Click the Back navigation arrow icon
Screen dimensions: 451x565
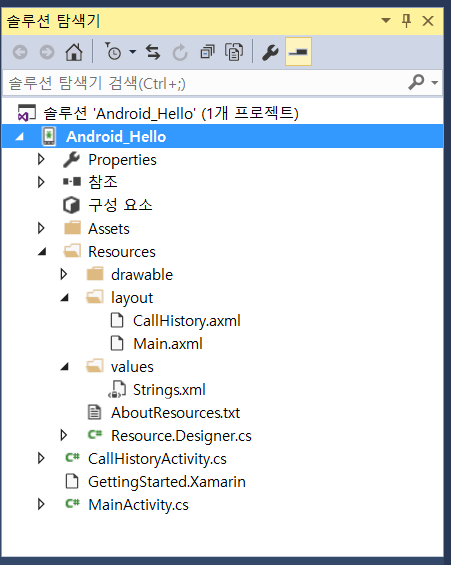(x=20, y=52)
